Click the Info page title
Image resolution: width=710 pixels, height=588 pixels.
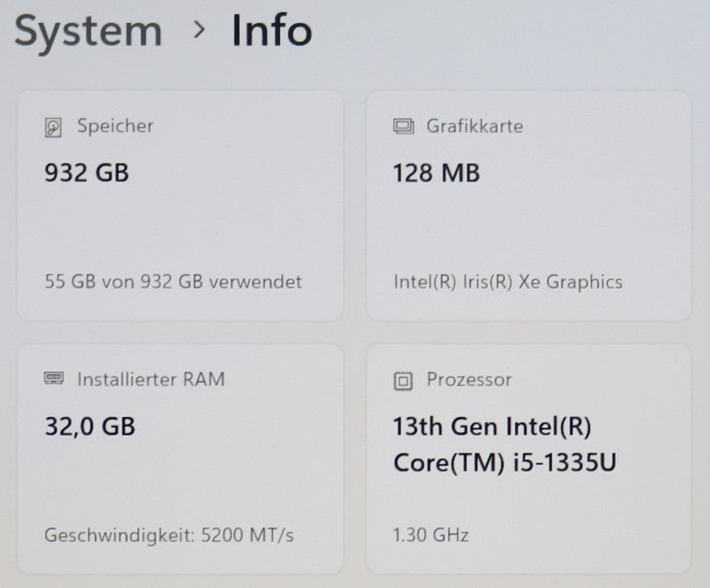271,31
